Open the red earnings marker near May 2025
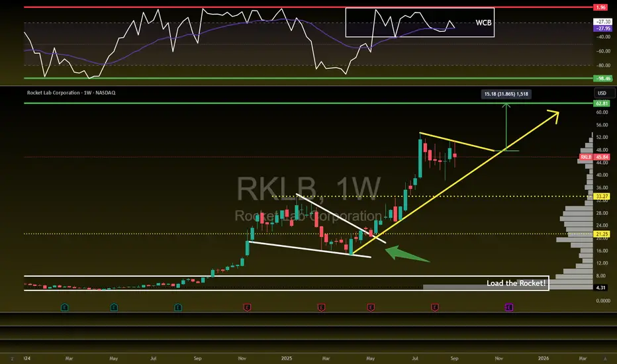The height and width of the screenshot is (364, 617). pos(370,307)
